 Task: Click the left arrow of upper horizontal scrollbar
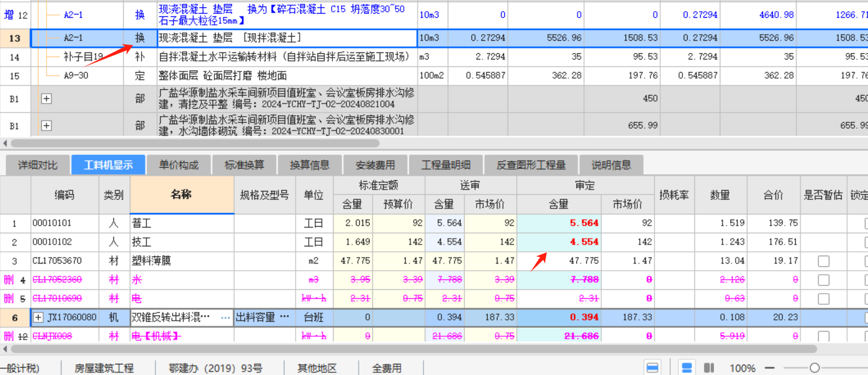pyautogui.click(x=6, y=142)
